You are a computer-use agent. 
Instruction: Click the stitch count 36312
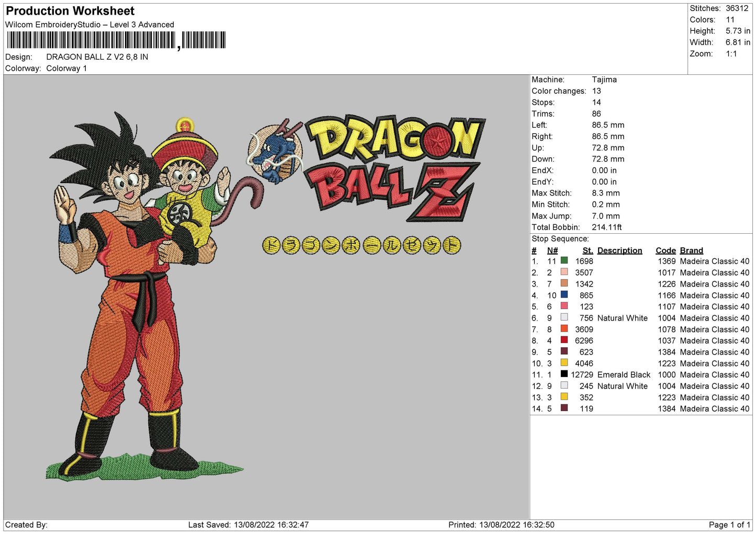coord(737,8)
